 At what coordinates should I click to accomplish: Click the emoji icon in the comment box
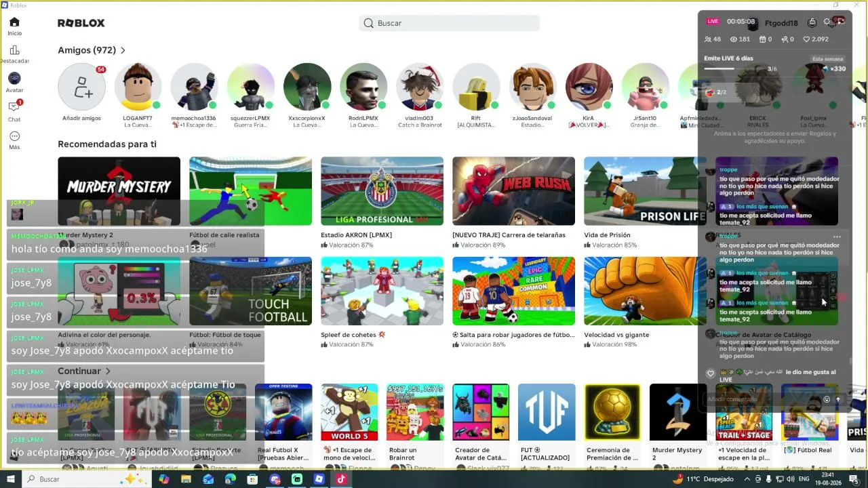point(826,400)
